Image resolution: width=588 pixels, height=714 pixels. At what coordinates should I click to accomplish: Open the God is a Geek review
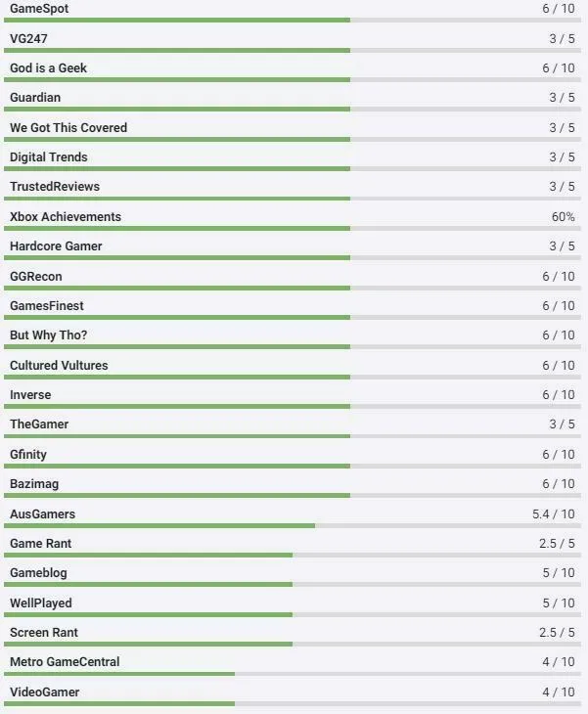click(48, 67)
